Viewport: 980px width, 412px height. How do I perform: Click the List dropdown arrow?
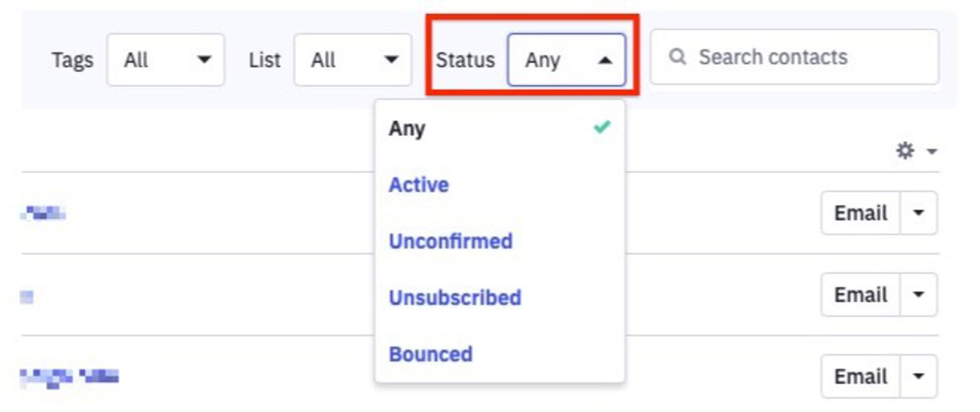(x=392, y=59)
